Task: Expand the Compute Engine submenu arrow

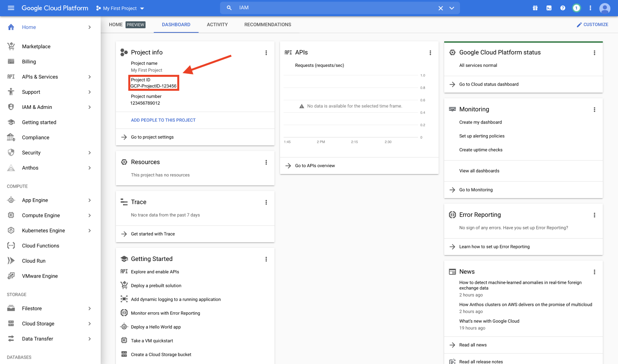Action: 90,215
